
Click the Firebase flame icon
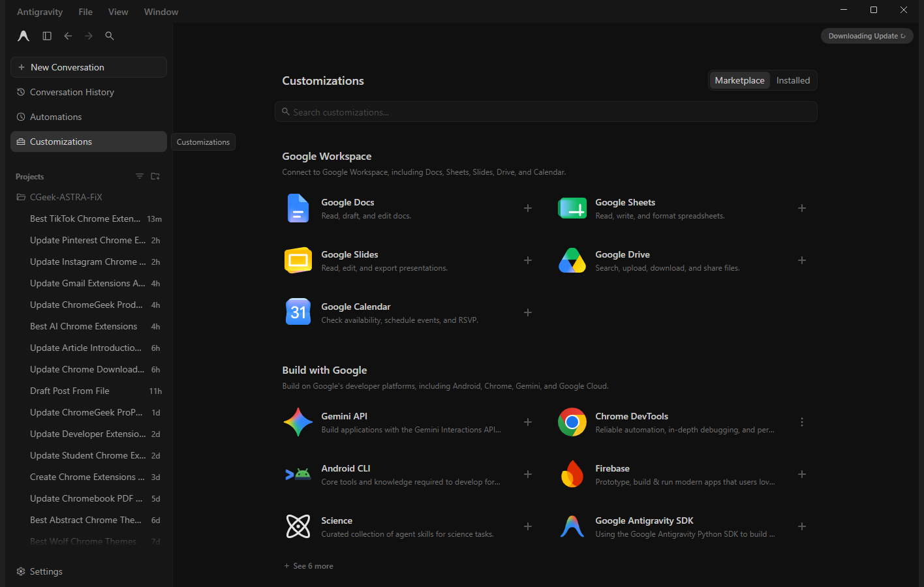572,474
